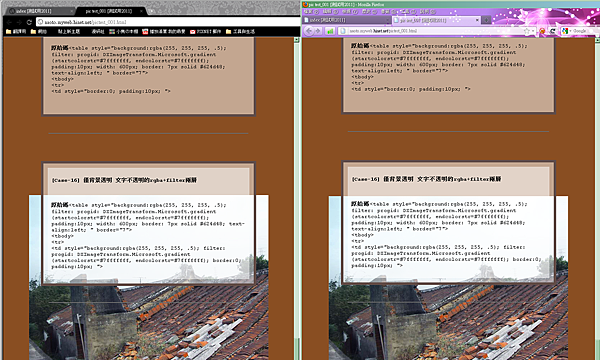Image resolution: width=600 pixels, height=360 pixels.
Task: Open the View (V) menu in Firefox
Action: (349, 11)
